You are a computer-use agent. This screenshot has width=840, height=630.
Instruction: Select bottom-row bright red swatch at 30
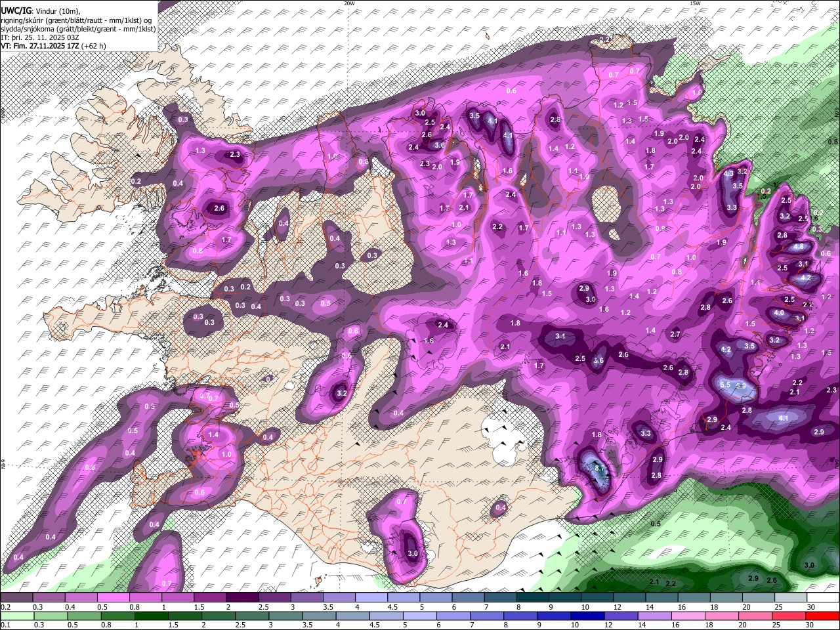tap(823, 616)
